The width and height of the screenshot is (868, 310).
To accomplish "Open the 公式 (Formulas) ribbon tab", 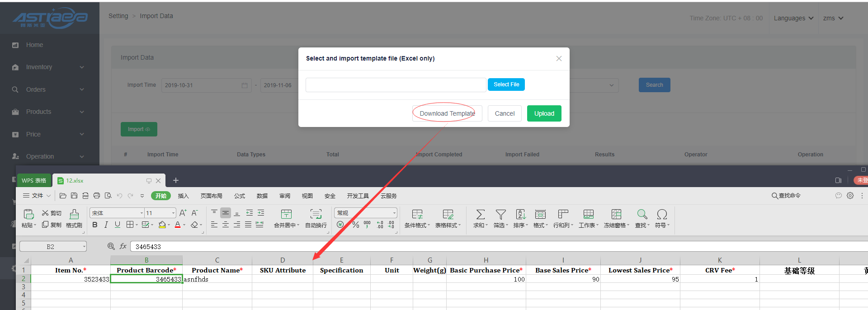I will coord(239,196).
